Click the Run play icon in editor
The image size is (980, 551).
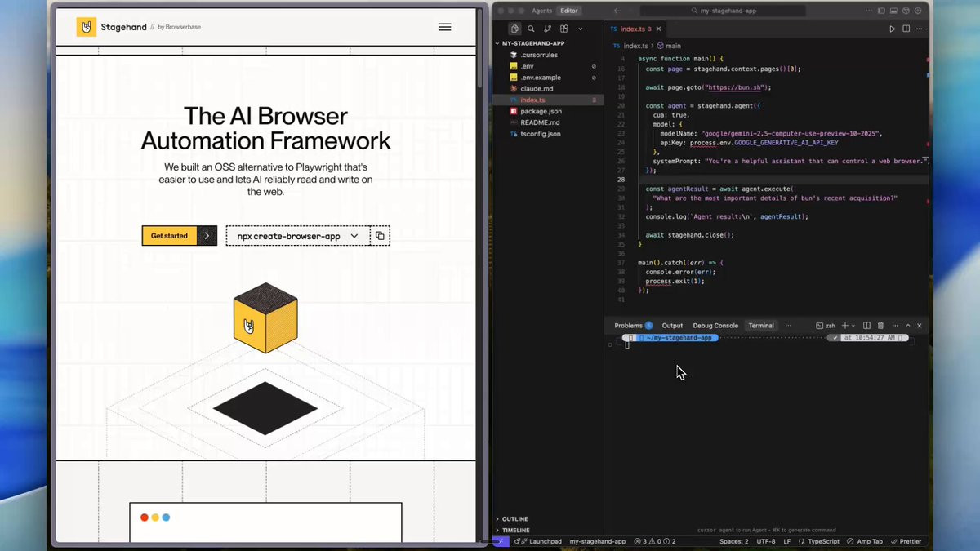coord(892,29)
